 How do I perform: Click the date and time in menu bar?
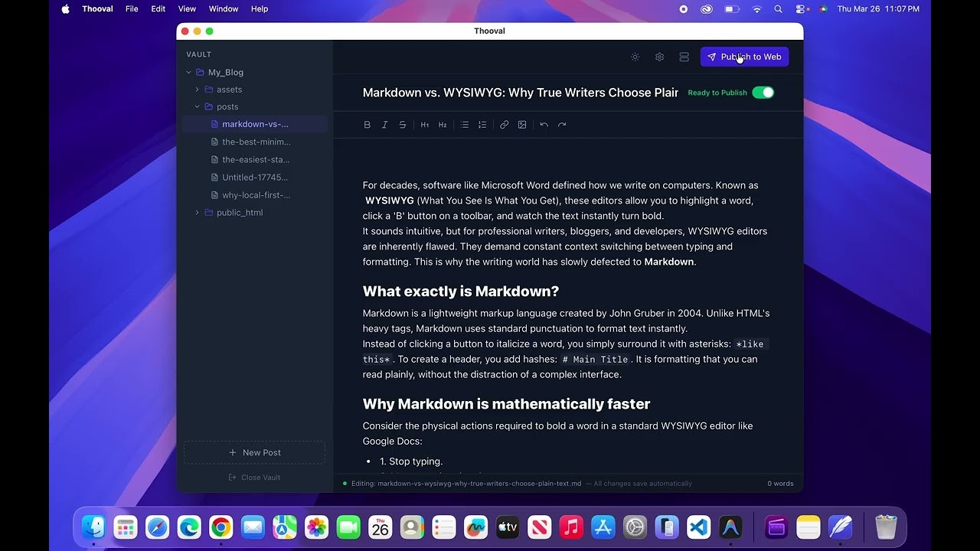click(x=878, y=9)
